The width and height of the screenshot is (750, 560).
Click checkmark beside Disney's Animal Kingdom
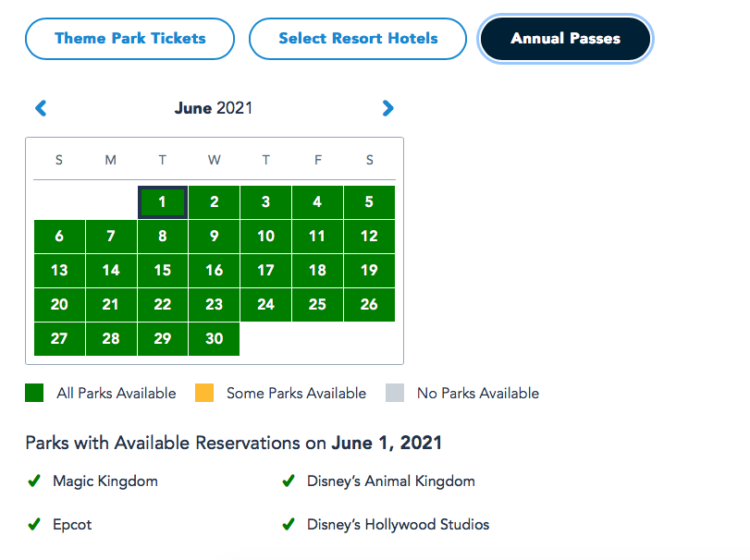[x=289, y=481]
